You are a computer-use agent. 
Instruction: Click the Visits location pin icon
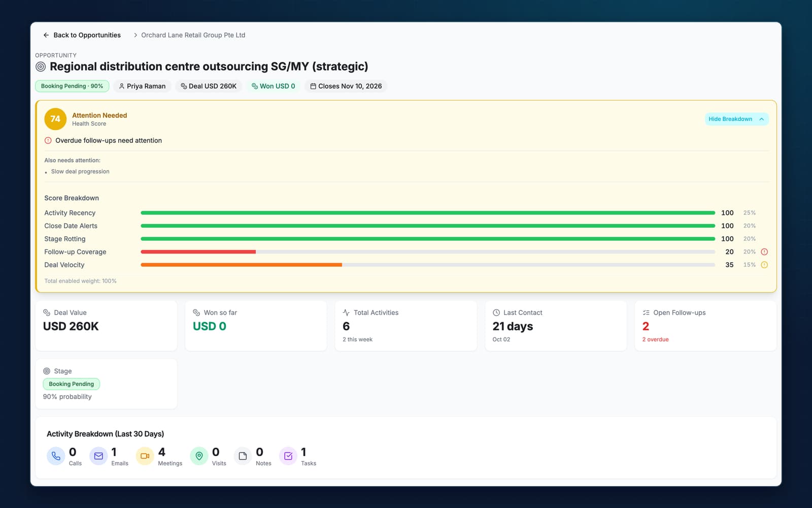(199, 456)
